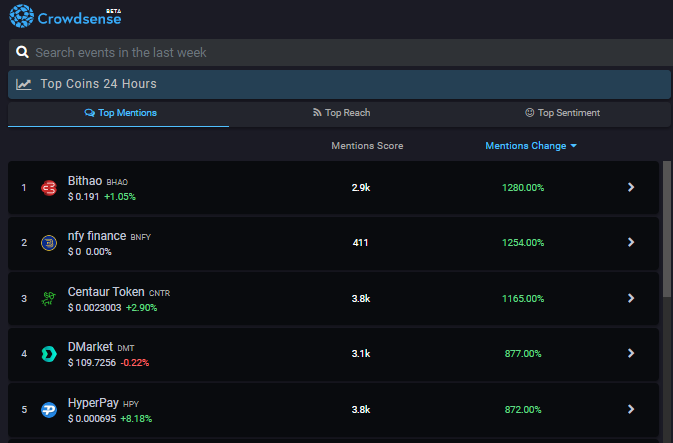
Task: Click the 1165.00% mentions change value
Action: (523, 298)
